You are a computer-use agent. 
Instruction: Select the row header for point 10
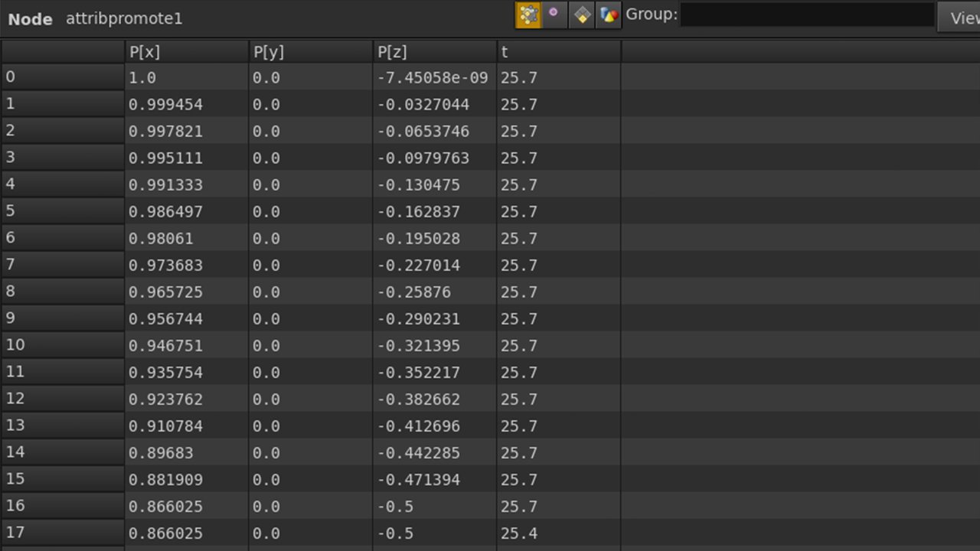(x=62, y=344)
